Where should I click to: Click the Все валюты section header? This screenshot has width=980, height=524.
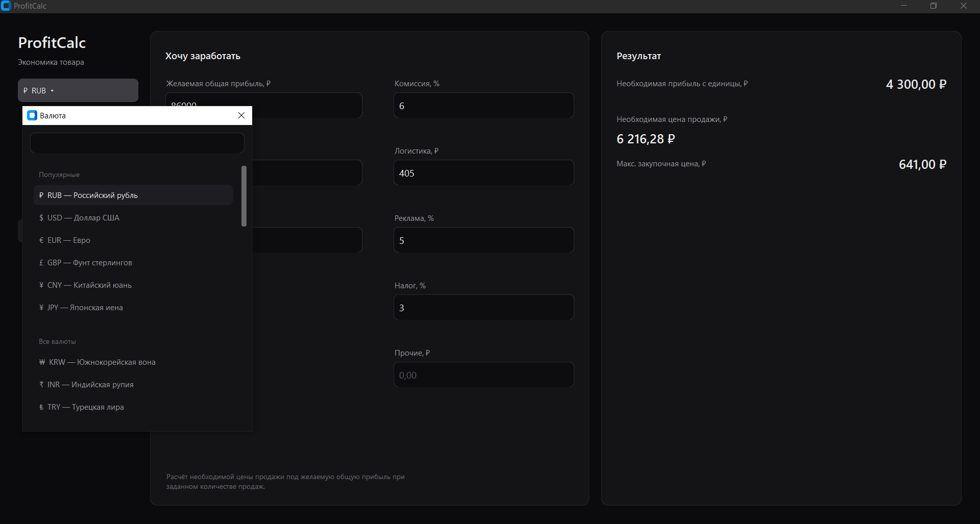click(57, 341)
